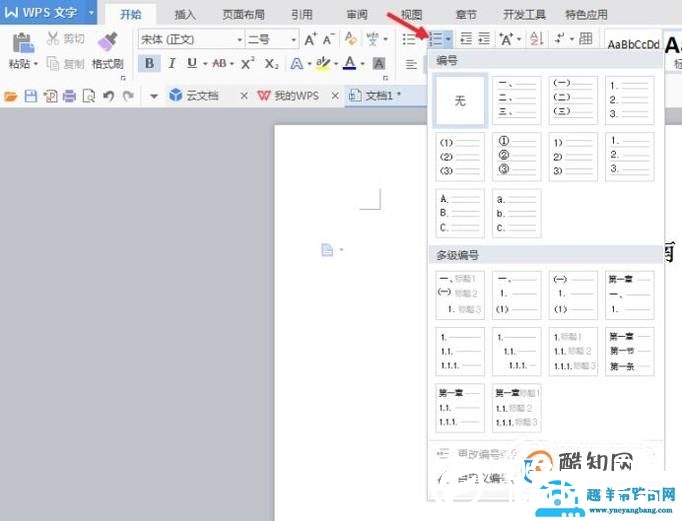Select circled ①②③ numbering style
Image resolution: width=682 pixels, height=521 pixels.
coord(517,157)
